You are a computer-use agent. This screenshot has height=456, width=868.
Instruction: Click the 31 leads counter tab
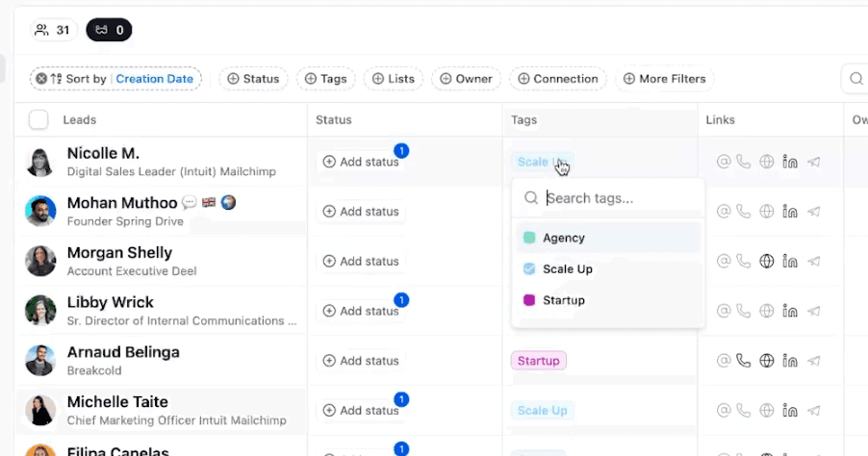pos(53,30)
